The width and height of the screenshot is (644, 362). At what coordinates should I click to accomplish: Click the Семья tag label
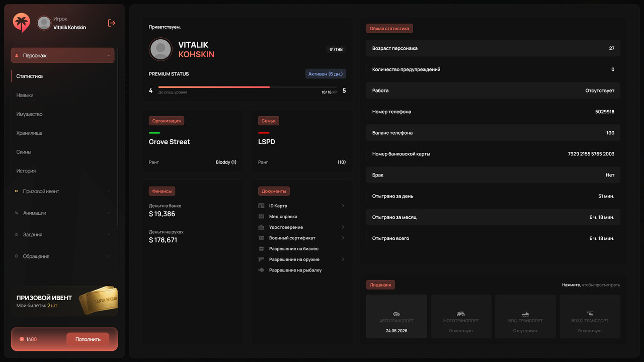(269, 121)
